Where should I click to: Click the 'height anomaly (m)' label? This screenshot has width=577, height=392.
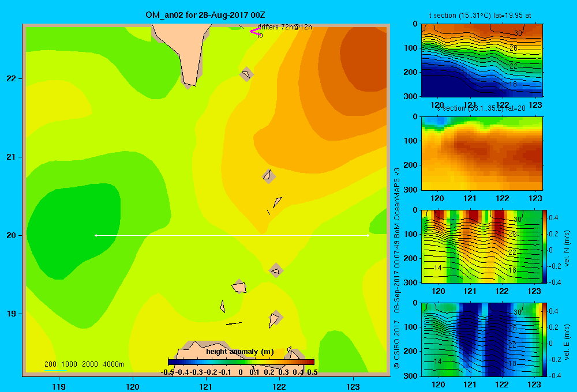240,352
